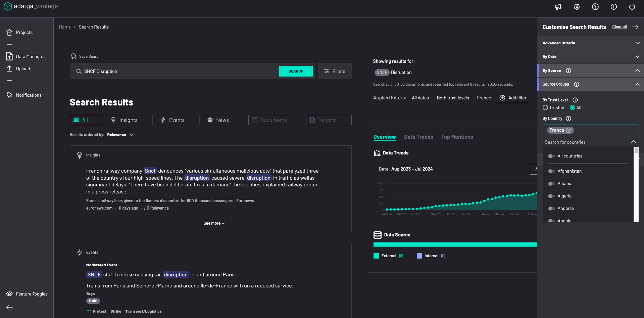Click the France applied filter
This screenshot has width=644, height=318.
tap(484, 98)
